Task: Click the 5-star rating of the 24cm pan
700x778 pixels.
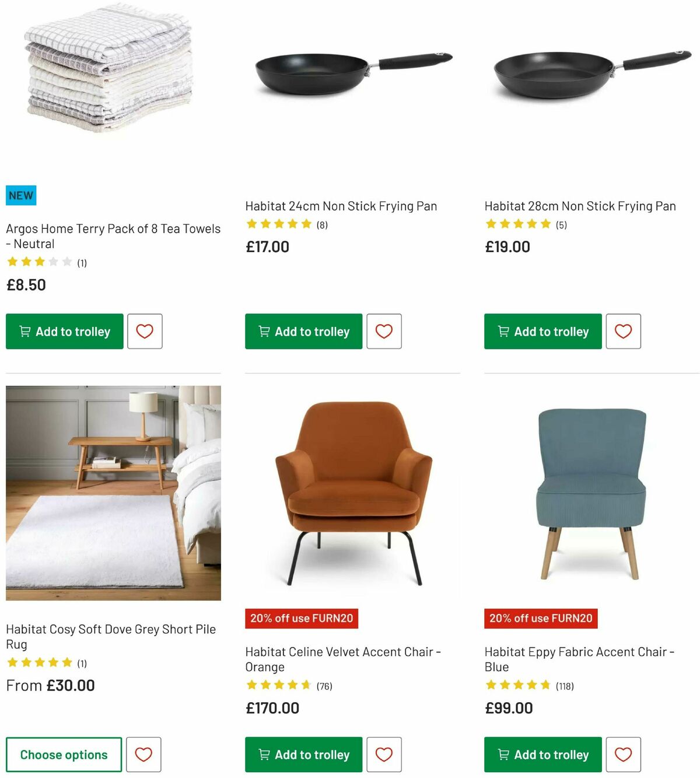Action: click(279, 223)
